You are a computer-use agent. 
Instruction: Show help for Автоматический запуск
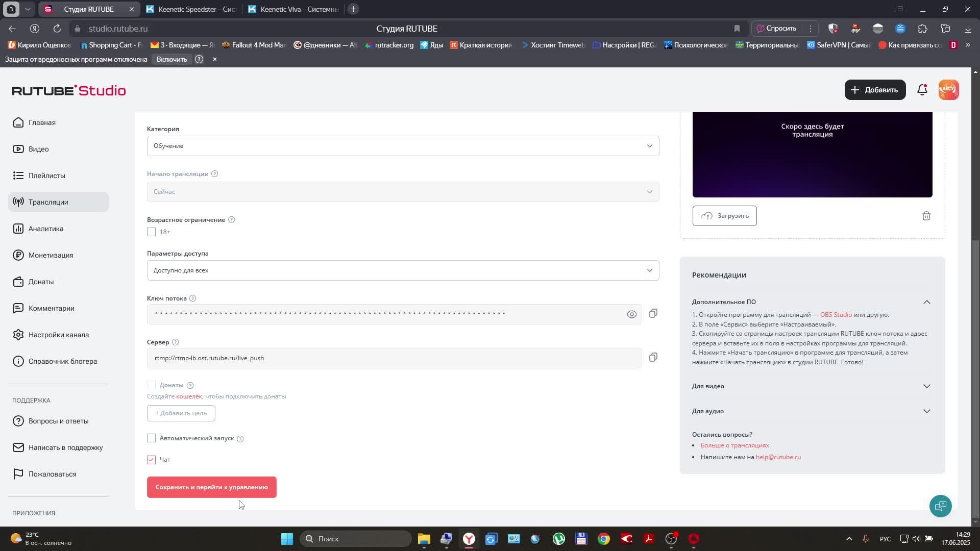click(x=240, y=439)
